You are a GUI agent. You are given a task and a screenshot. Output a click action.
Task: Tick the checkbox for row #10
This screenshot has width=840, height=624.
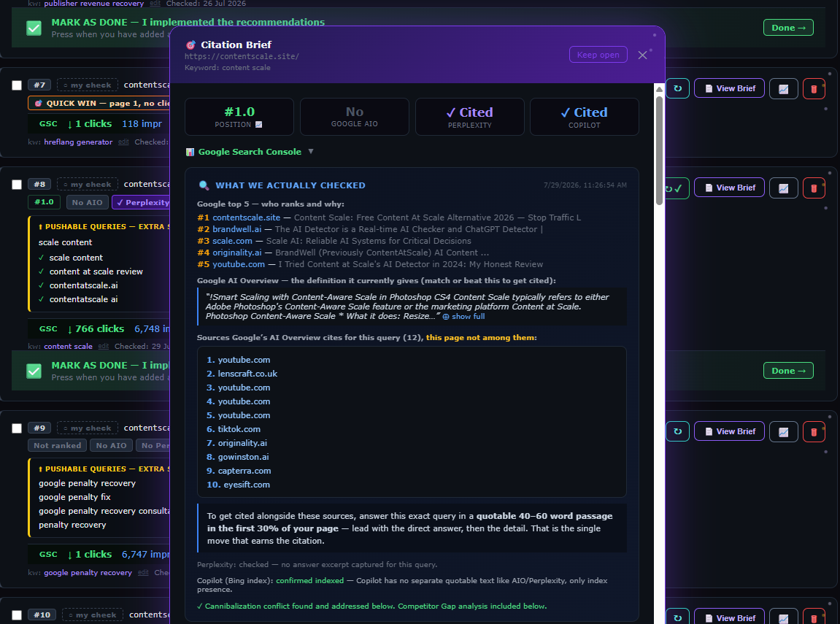[17, 615]
